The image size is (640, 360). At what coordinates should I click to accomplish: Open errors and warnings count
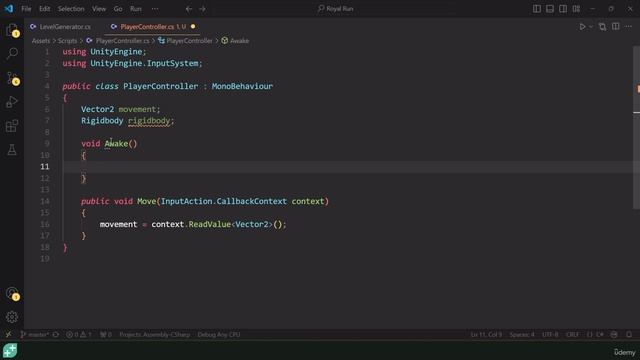[79, 334]
